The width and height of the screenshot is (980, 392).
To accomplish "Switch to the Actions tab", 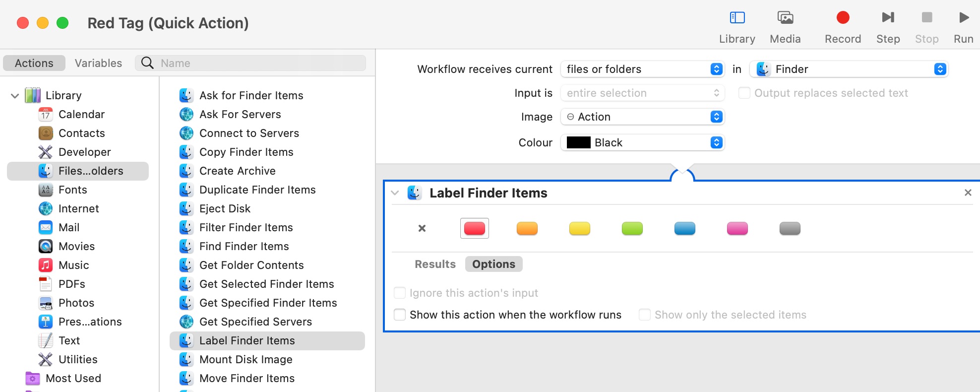I will (34, 63).
